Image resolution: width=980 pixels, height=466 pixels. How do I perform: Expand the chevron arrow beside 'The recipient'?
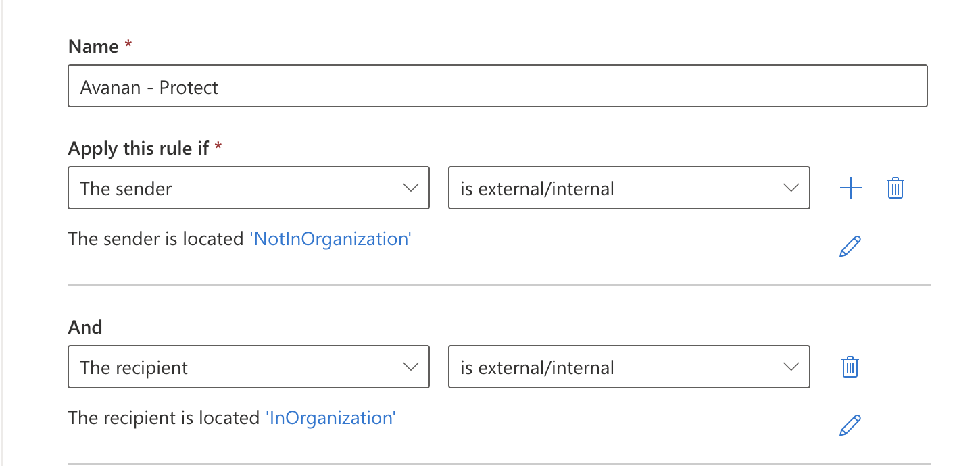click(x=410, y=367)
